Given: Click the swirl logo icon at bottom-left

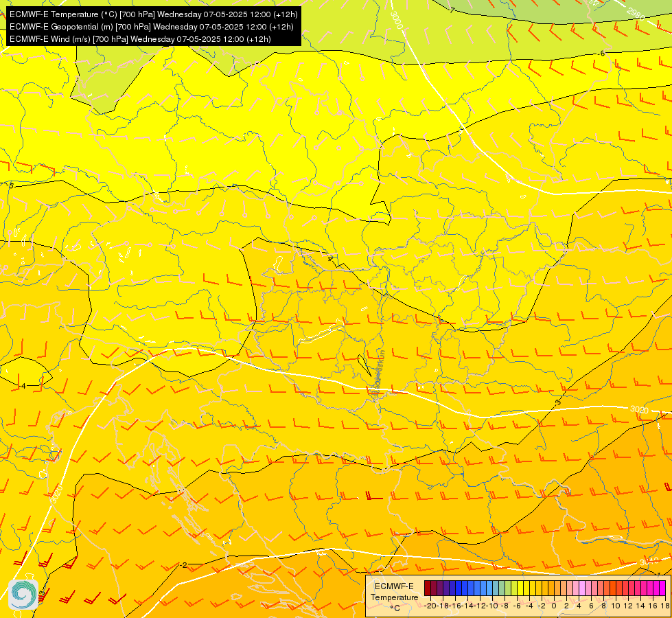Looking at the screenshot, I should pyautogui.click(x=23, y=595).
